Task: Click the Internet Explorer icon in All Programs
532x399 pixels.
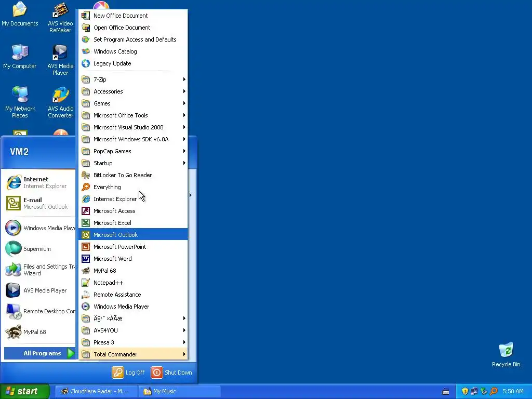Action: [86, 199]
